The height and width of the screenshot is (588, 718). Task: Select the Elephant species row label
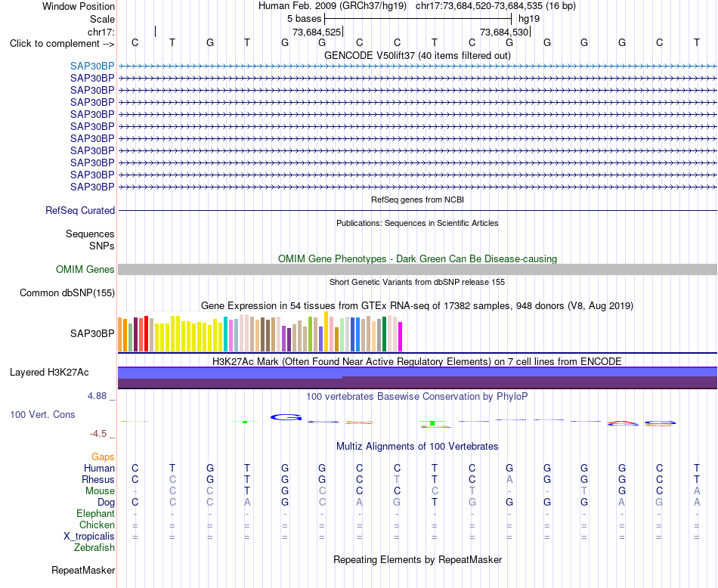(x=95, y=514)
